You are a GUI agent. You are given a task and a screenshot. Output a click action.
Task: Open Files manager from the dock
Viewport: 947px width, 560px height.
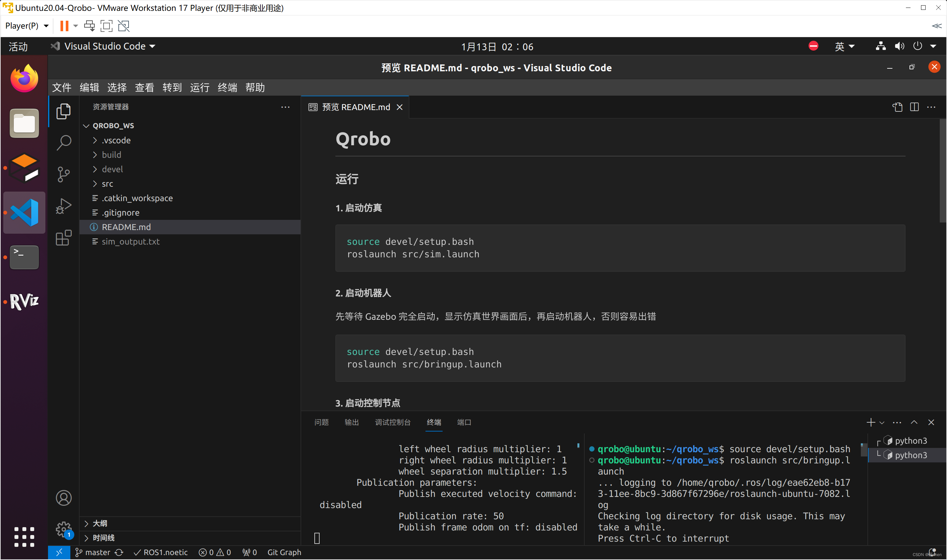(x=24, y=123)
